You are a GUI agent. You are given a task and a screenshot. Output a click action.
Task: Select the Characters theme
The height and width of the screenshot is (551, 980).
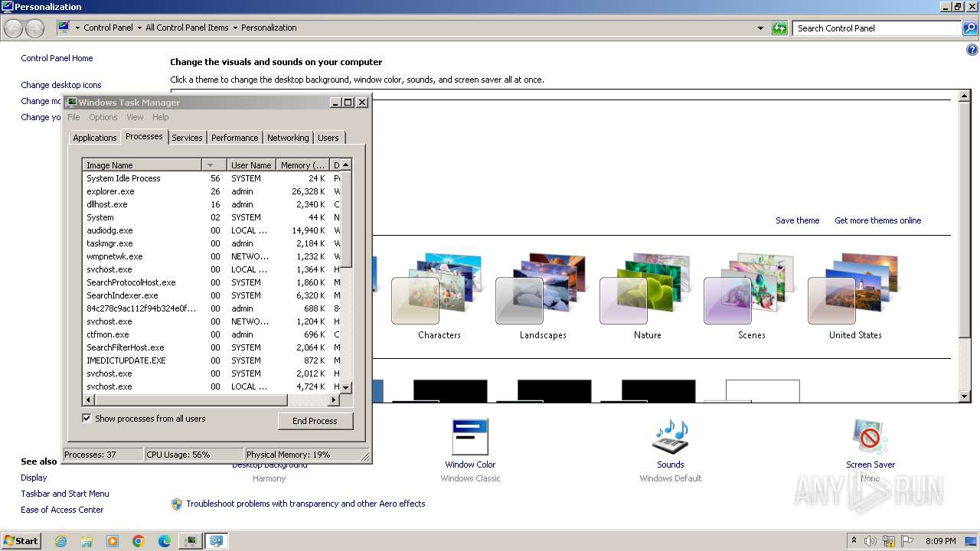[x=439, y=297]
